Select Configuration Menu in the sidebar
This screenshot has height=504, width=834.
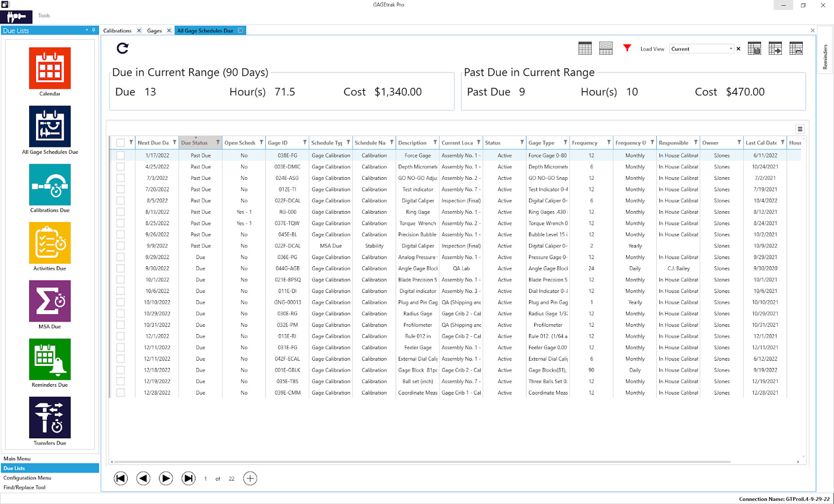click(x=27, y=477)
